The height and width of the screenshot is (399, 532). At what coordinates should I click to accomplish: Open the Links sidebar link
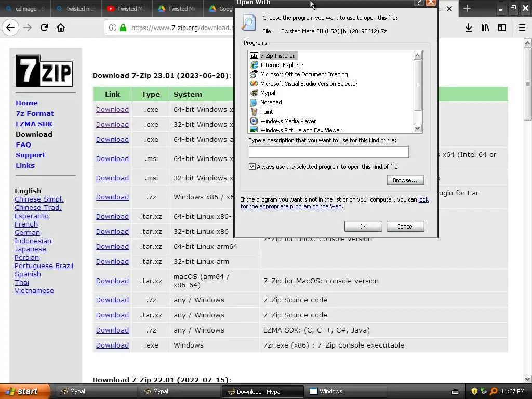pos(25,166)
